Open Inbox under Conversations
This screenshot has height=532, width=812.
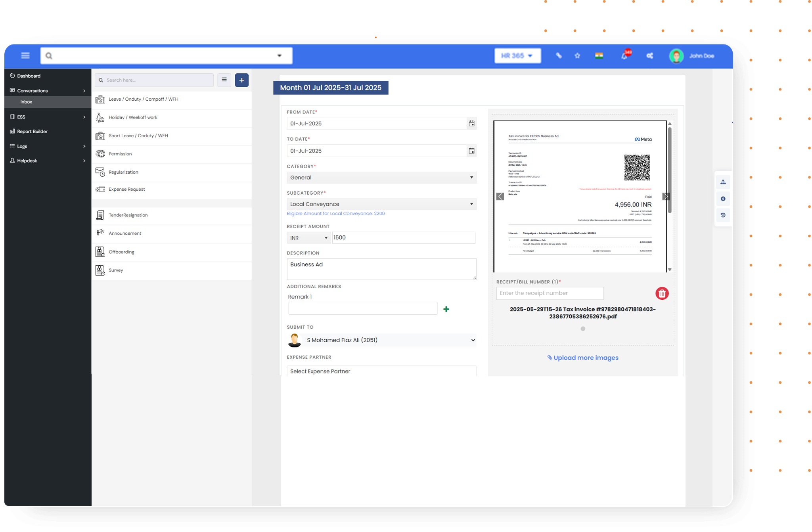(x=48, y=102)
